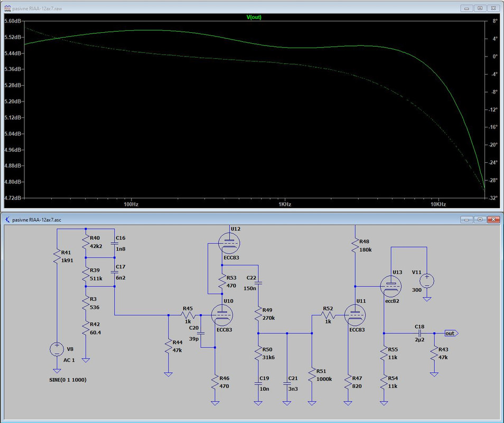Screen dimensions: 504x423
Task: Select the V8 AC voltage source symbol
Action: click(57, 349)
